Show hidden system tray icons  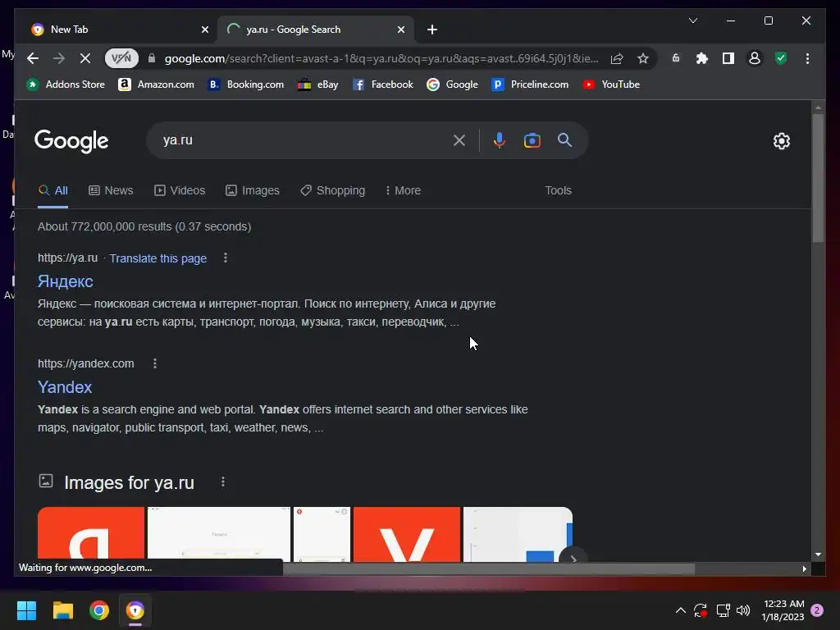pos(680,610)
